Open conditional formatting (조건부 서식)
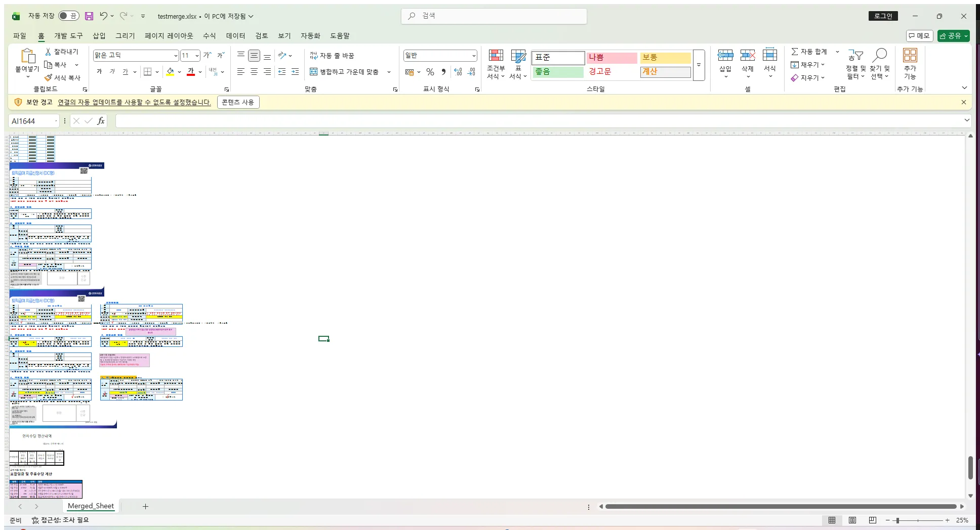The width and height of the screenshot is (980, 530). coord(496,63)
